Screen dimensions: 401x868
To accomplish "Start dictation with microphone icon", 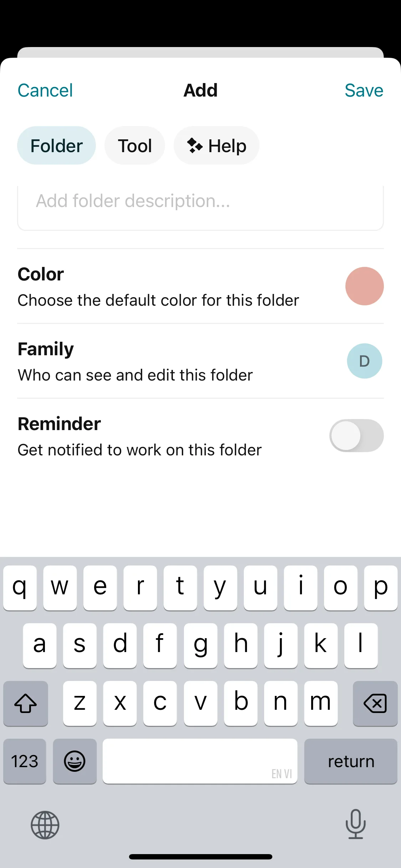I will point(355,824).
